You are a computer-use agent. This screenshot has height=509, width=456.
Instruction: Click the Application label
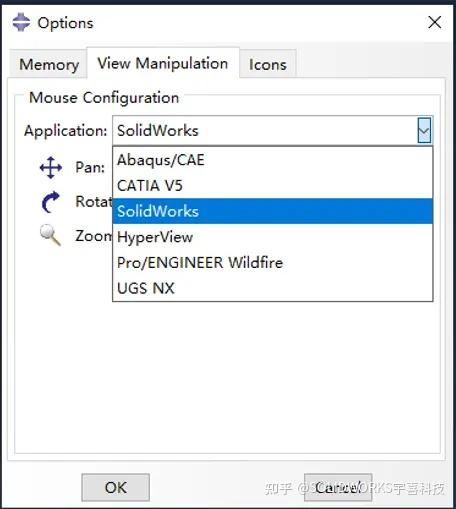(66, 131)
